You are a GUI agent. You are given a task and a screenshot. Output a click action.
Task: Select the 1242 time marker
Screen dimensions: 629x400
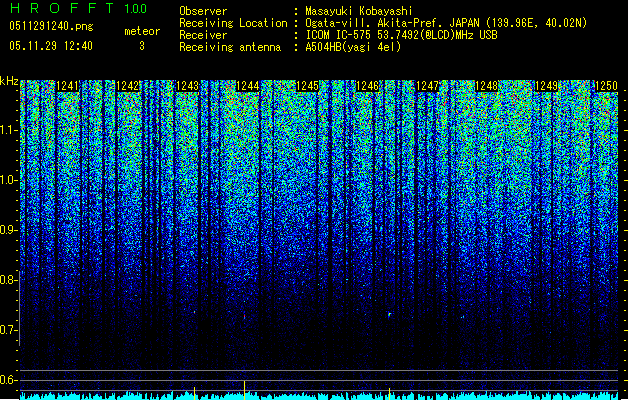[128, 86]
